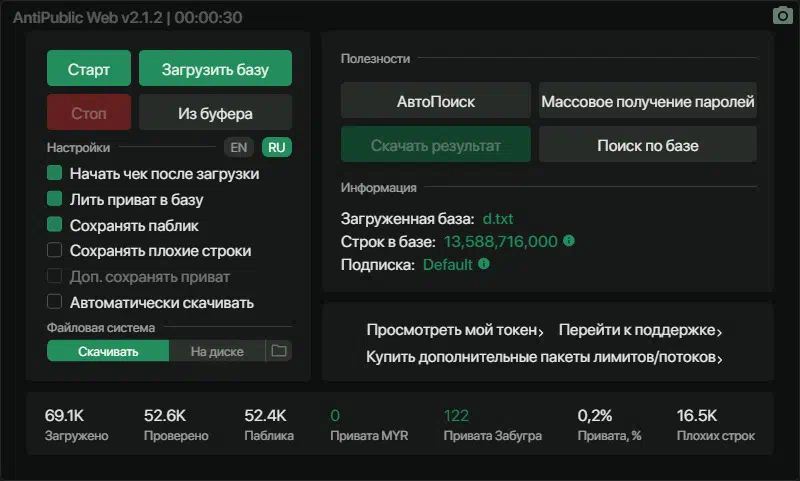Click the Default subscription value

tap(447, 265)
